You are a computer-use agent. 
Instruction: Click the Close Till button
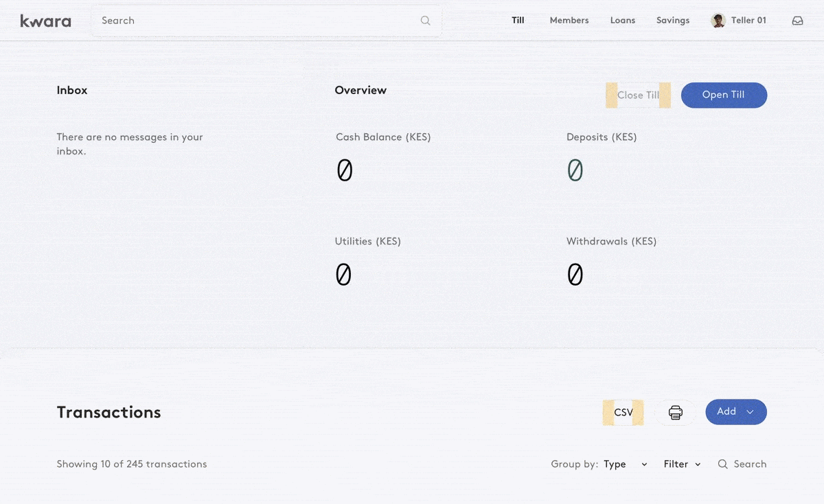pos(638,95)
